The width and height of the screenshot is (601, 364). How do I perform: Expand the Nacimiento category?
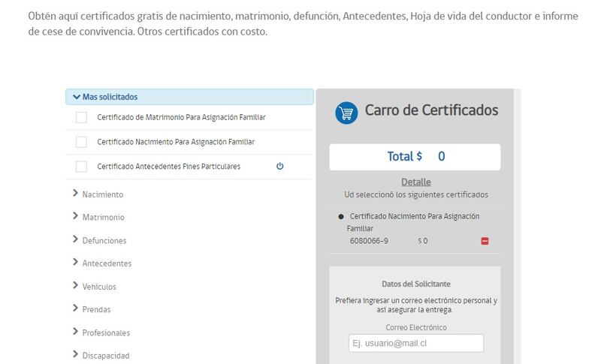[x=98, y=194]
